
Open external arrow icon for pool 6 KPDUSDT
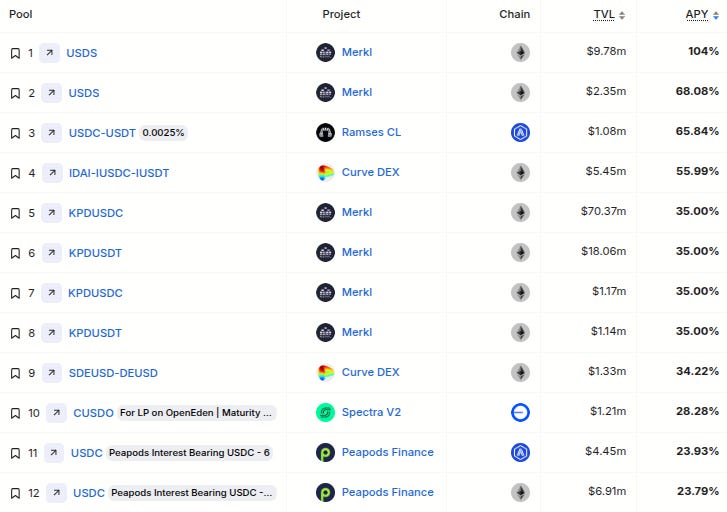52,253
